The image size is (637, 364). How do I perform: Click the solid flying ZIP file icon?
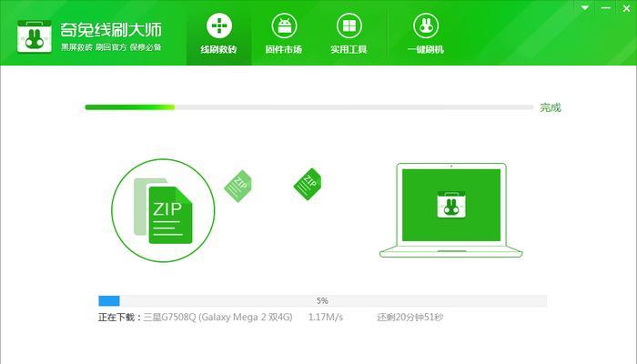point(308,184)
